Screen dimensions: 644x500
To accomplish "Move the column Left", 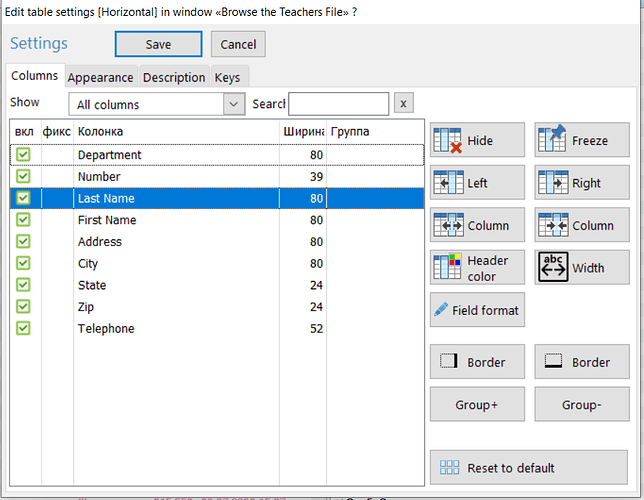I will coord(477,182).
